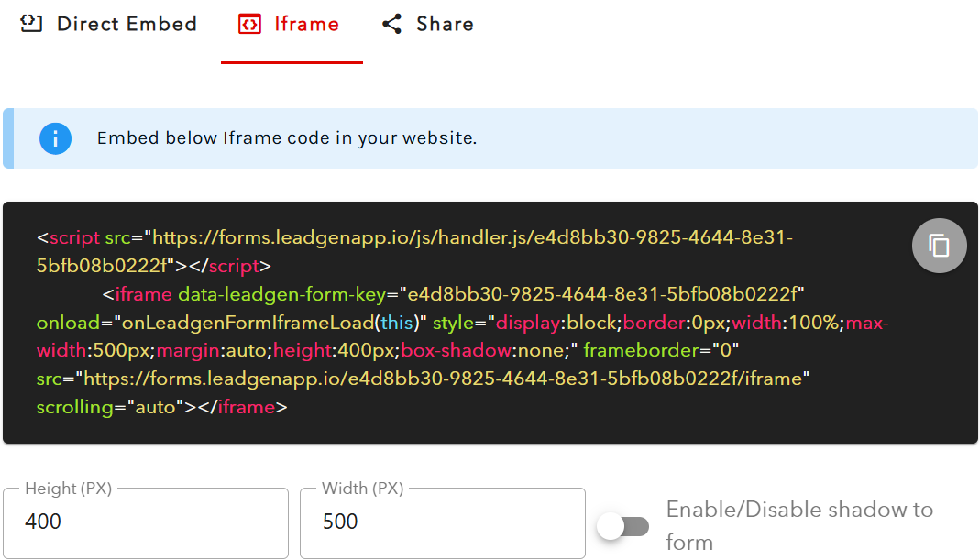Image resolution: width=980 pixels, height=560 pixels.
Task: Select the copy-to-clipboard button on code block
Action: (x=939, y=246)
